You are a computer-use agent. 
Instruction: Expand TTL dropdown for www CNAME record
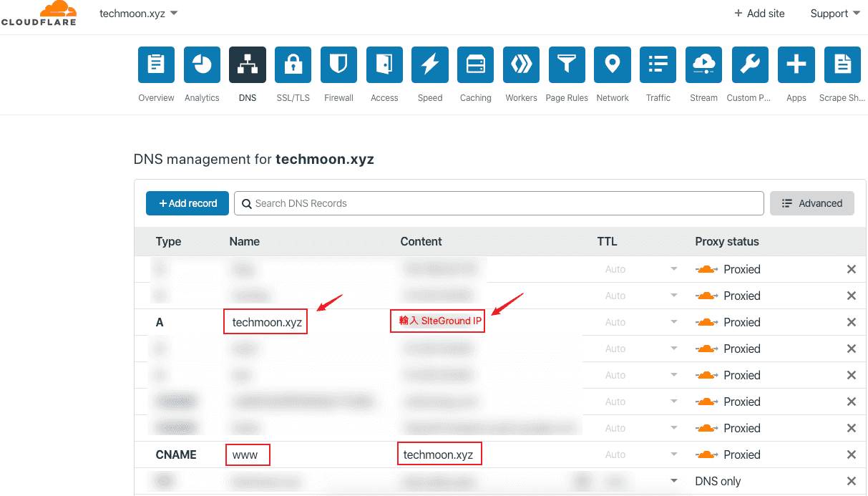[x=673, y=454]
